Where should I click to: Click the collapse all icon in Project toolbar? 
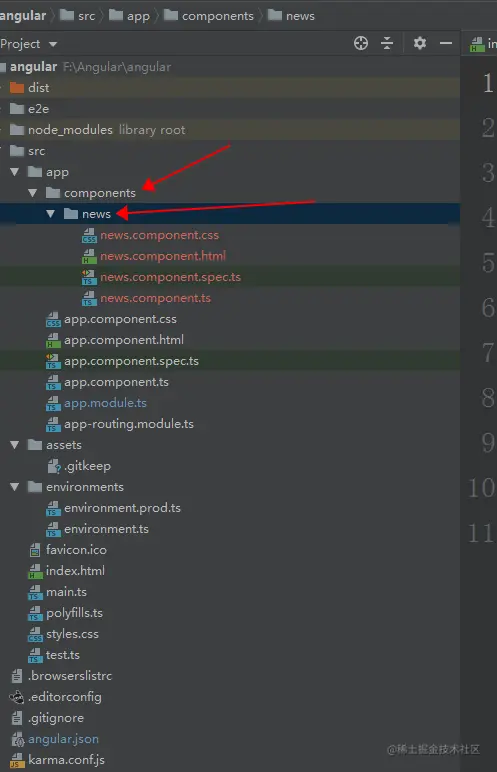pos(387,43)
